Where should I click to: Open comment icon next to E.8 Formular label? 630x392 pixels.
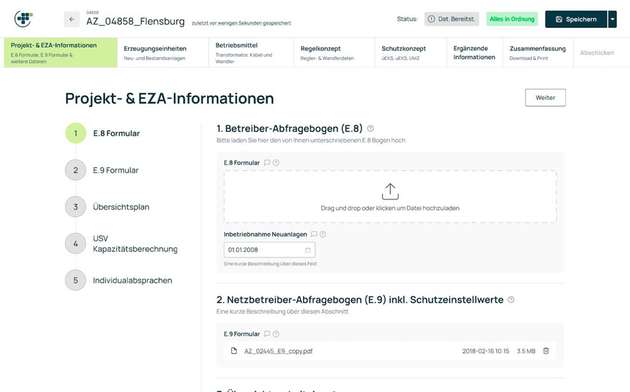[x=267, y=163]
